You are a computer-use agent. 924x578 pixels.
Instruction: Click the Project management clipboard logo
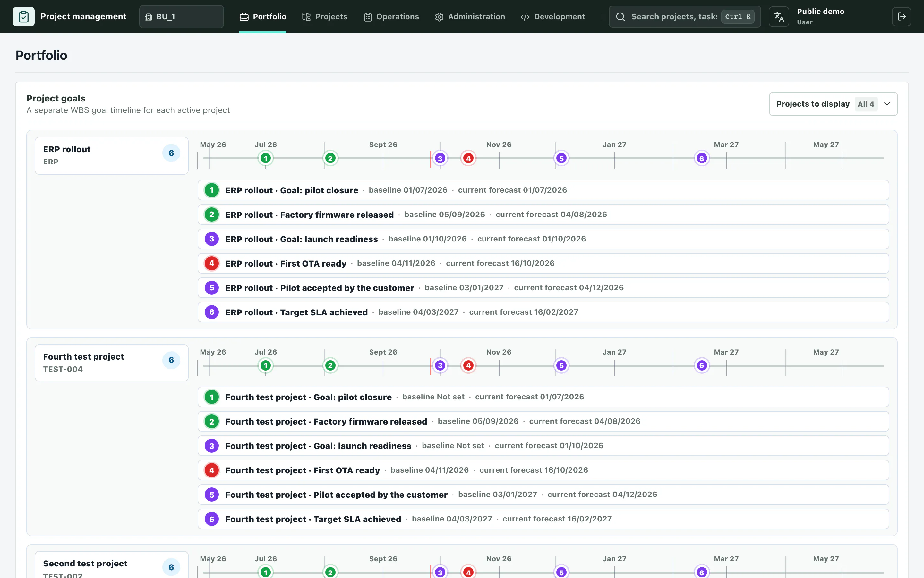click(x=24, y=16)
